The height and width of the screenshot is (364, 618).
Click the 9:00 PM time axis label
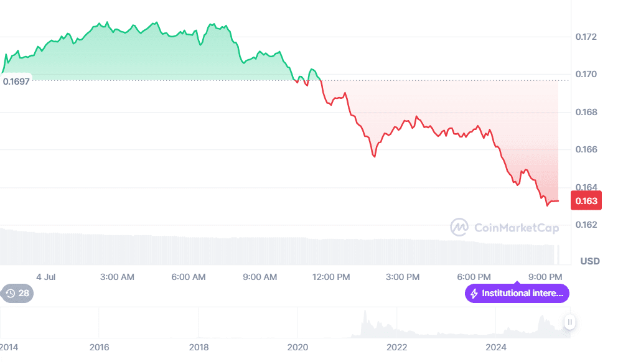tap(546, 277)
